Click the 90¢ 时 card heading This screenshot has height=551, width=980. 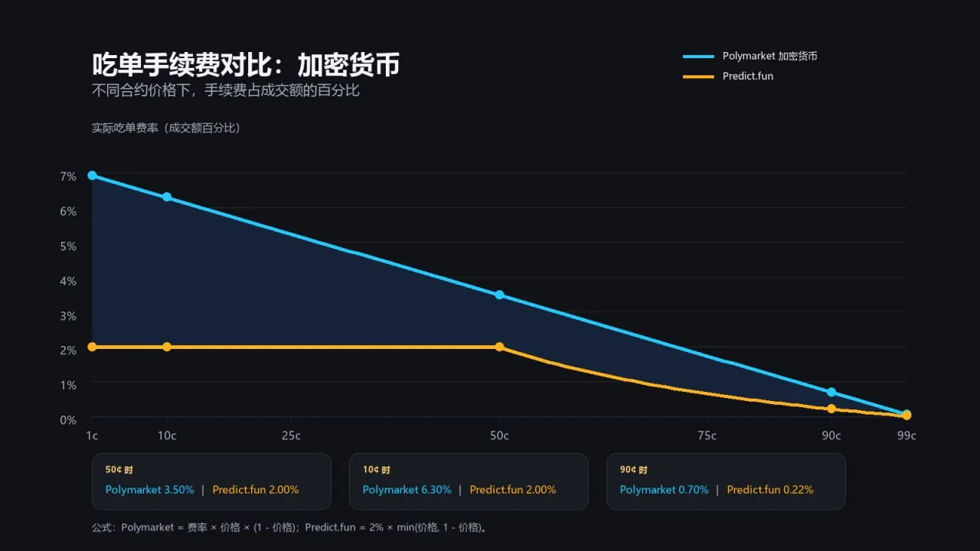(634, 470)
